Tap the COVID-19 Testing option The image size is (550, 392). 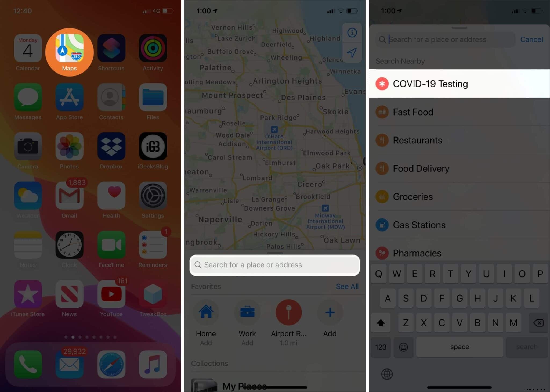(x=460, y=84)
